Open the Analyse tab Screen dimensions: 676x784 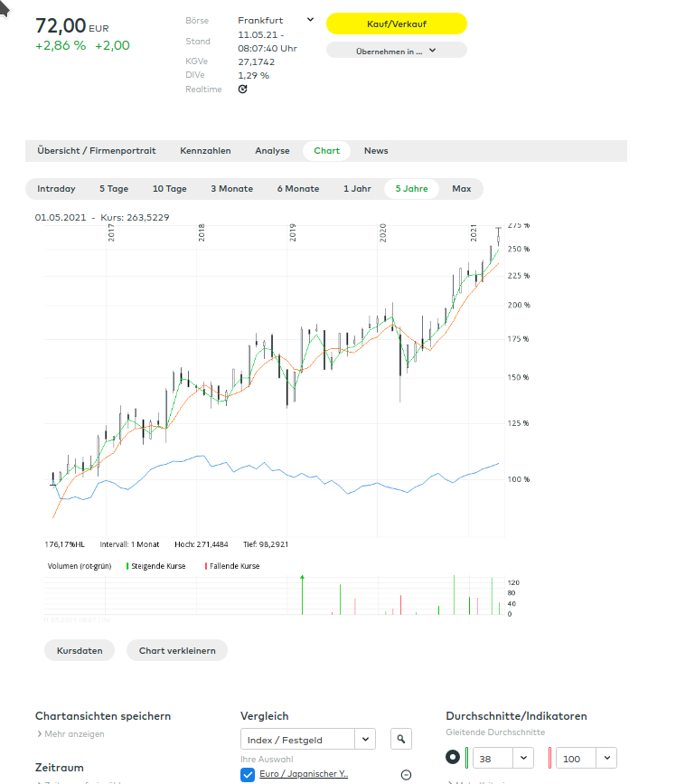272,150
